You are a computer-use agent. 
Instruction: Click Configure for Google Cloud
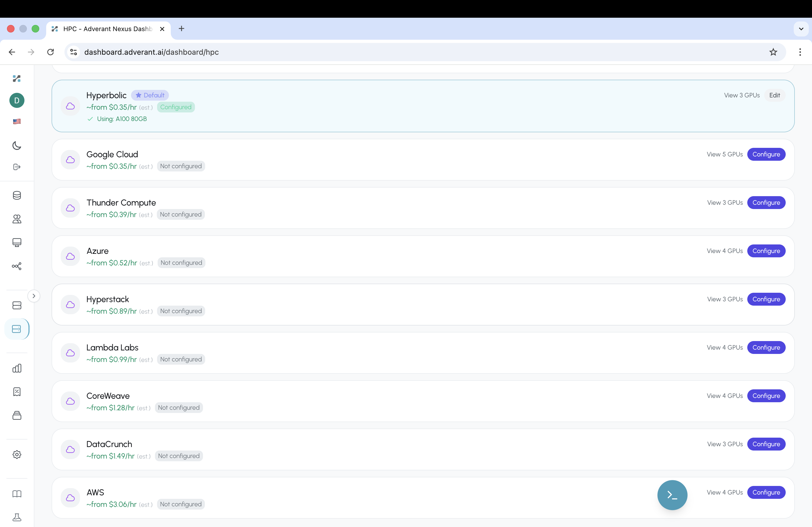[x=766, y=154]
